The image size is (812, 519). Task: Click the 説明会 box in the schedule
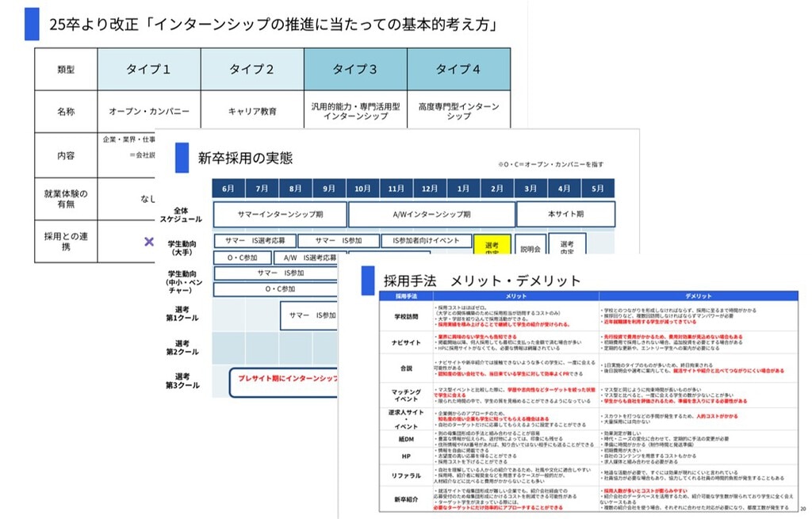point(530,248)
